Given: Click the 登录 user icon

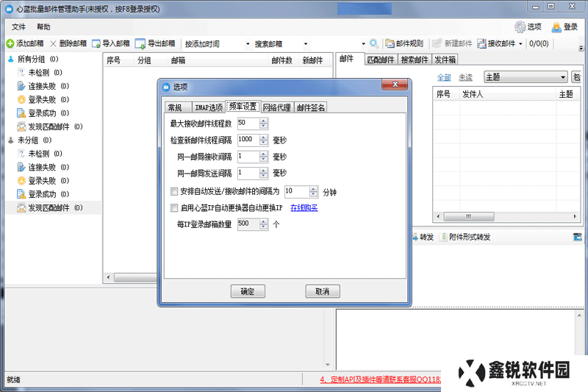Looking at the screenshot, I should 556,27.
